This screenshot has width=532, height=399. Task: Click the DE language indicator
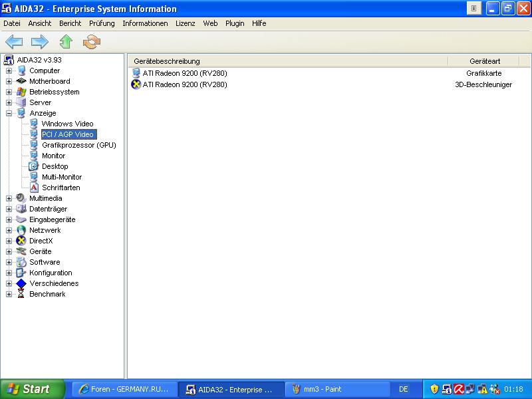tap(404, 389)
